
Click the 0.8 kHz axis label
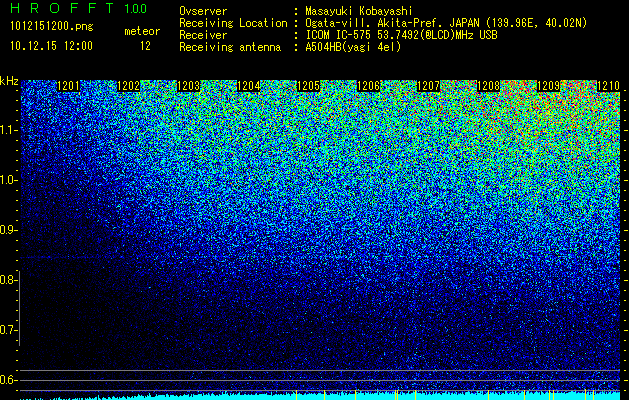click(x=7, y=280)
